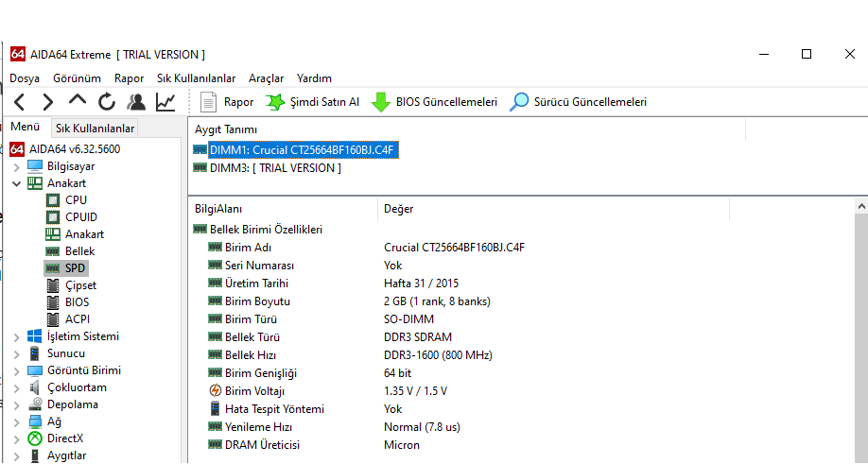Click the Ağ network icon
The image size is (868, 464).
(34, 422)
